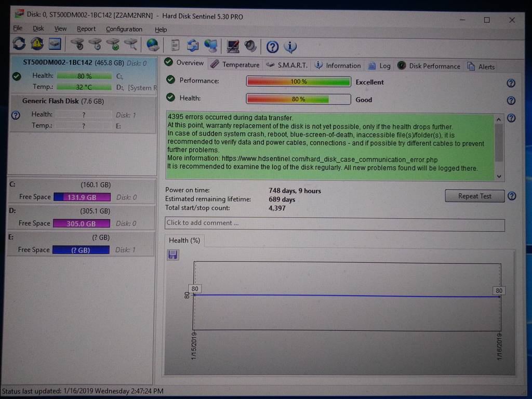Click the 80 % Health bar in Overview

click(298, 99)
